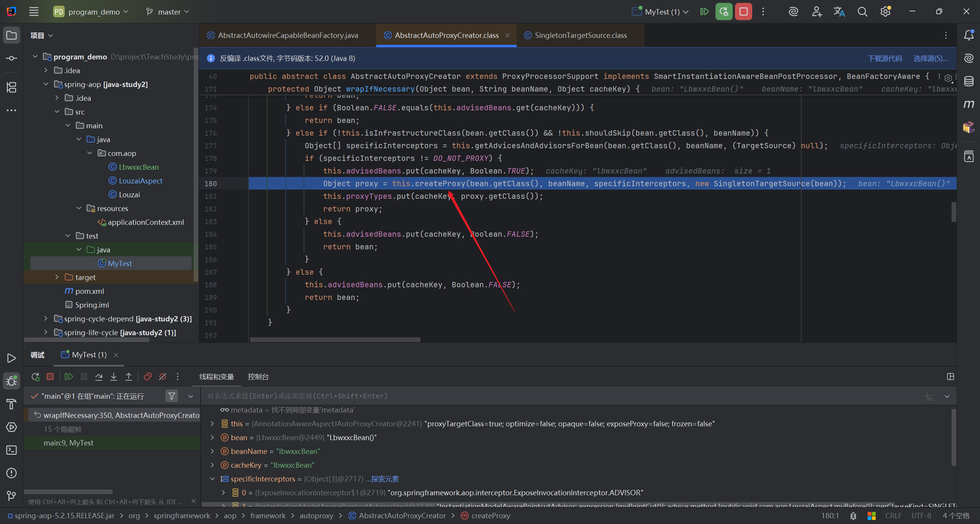Toggle the thread frames filter button

[x=172, y=396]
